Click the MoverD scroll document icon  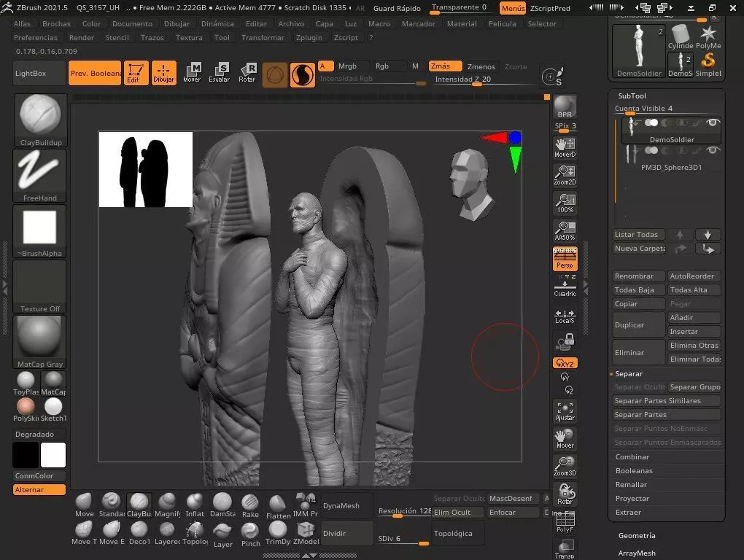coord(565,148)
